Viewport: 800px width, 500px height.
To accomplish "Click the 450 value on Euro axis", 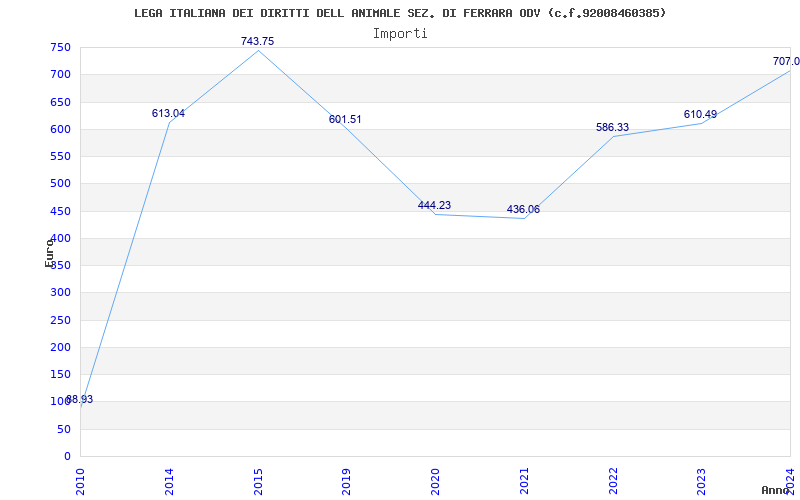I will 60,211.
